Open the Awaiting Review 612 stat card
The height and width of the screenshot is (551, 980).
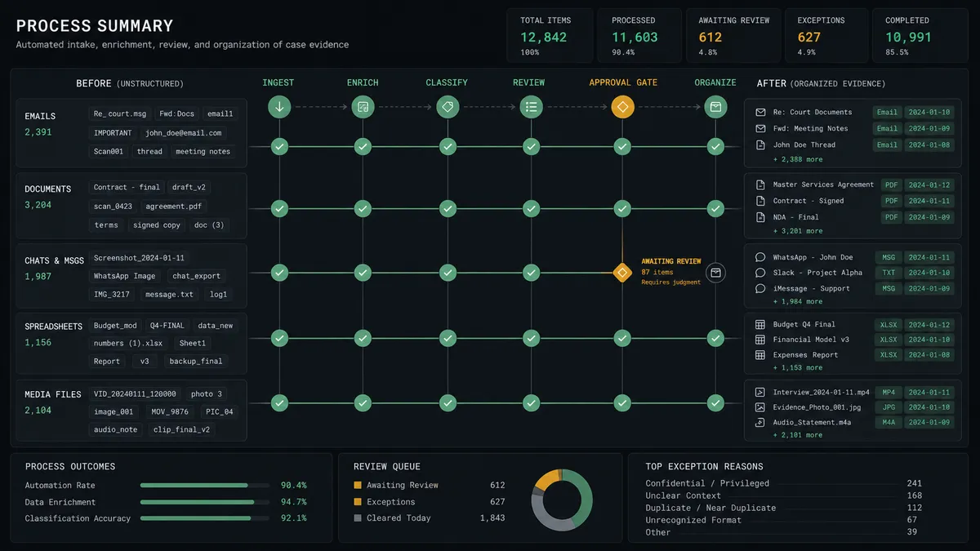pos(733,36)
